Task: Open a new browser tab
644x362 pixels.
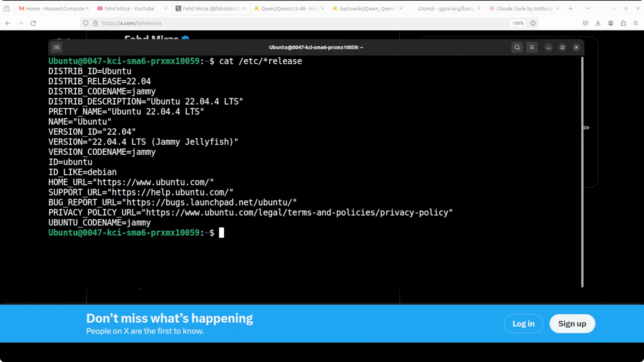Action: tap(571, 9)
